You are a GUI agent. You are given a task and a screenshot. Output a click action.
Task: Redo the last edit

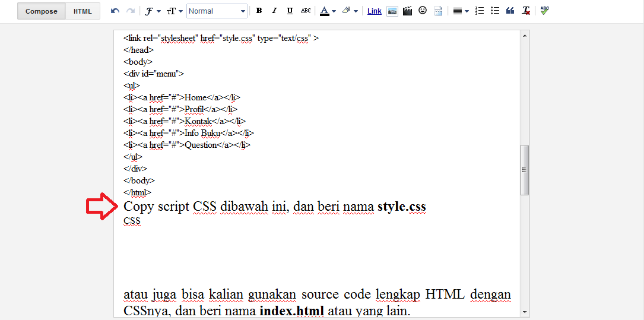pos(131,11)
